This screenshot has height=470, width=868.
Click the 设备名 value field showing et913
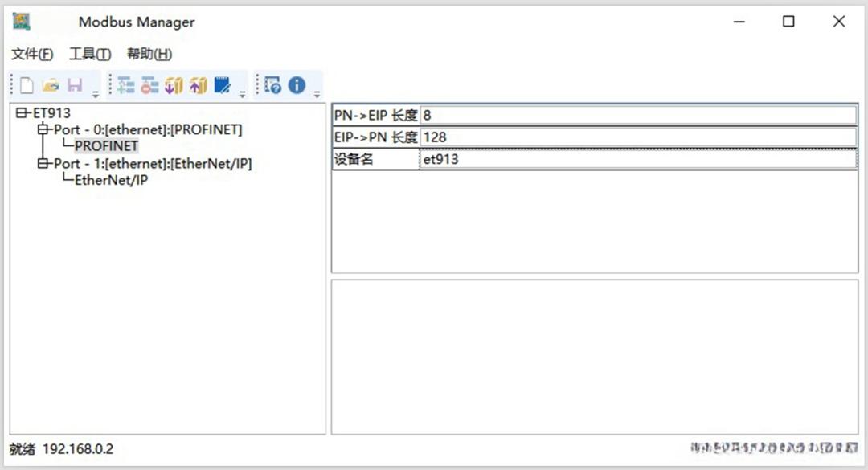[x=638, y=159]
